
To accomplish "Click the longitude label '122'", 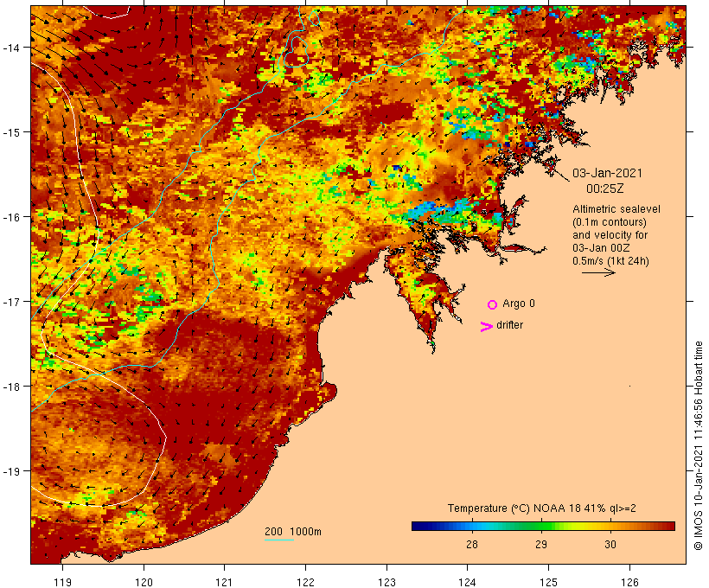I will [306, 582].
